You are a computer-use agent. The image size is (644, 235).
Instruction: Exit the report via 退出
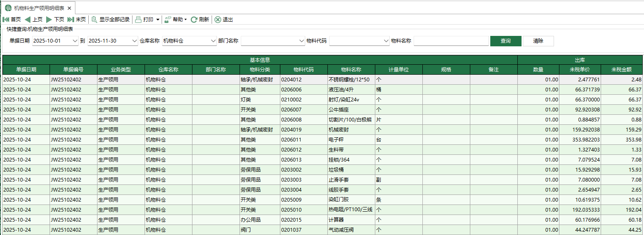click(x=224, y=20)
